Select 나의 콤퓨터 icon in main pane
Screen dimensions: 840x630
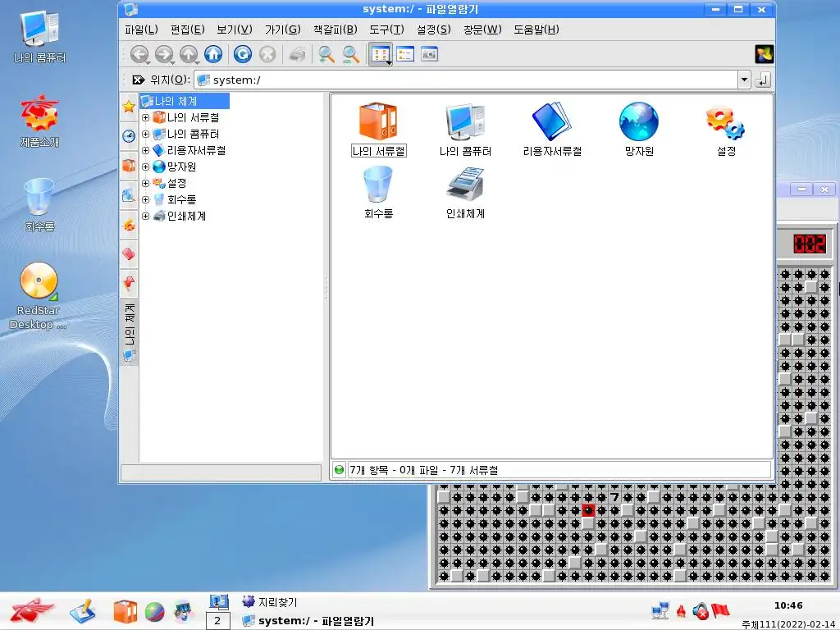[465, 129]
